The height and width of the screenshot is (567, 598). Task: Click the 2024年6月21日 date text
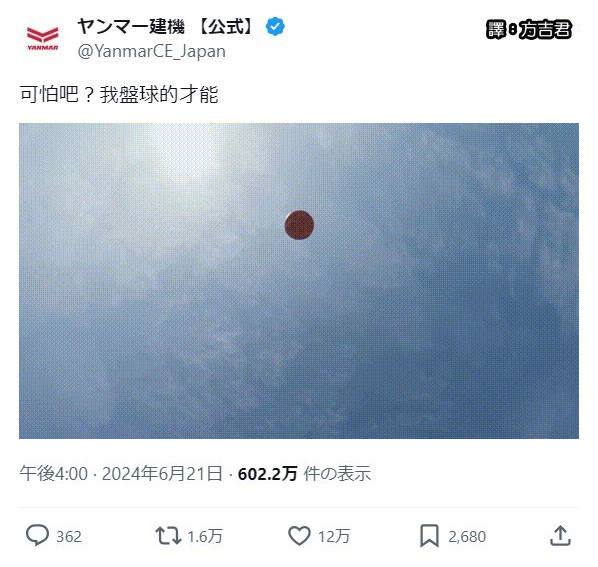[162, 474]
